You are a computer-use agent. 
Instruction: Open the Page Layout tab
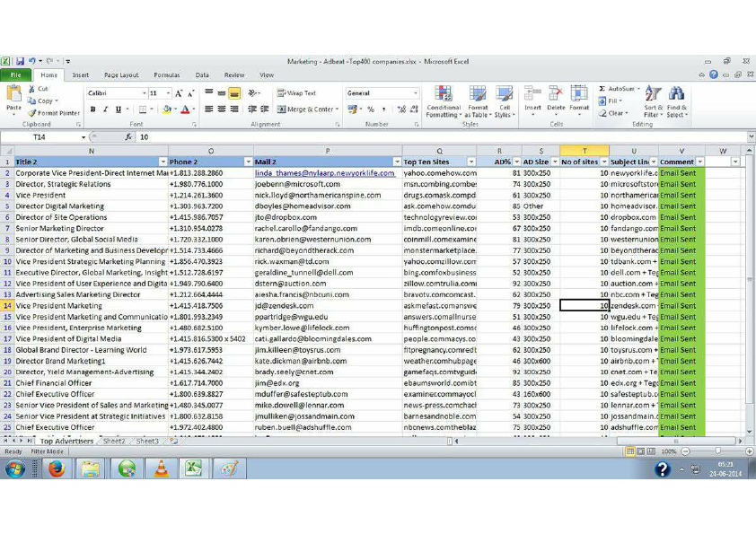click(121, 75)
